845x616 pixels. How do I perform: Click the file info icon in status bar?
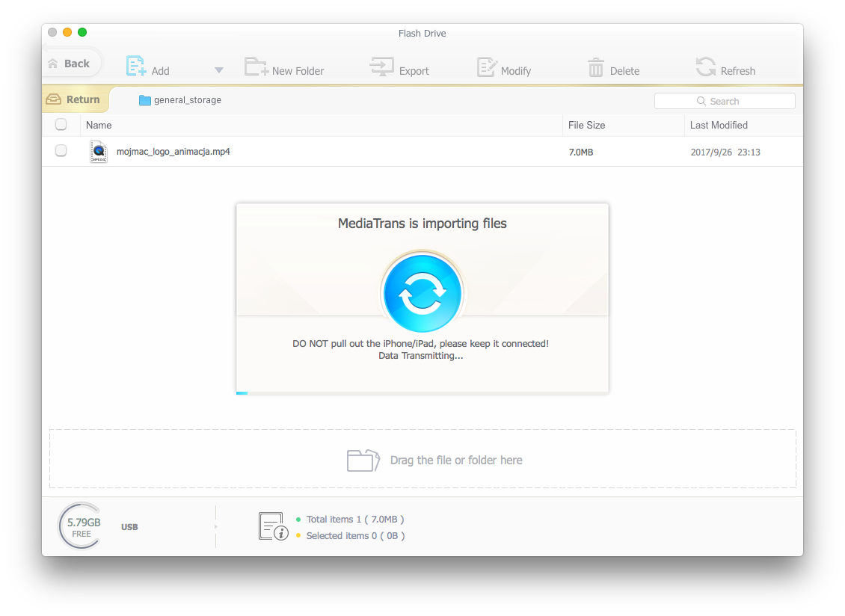coord(273,526)
